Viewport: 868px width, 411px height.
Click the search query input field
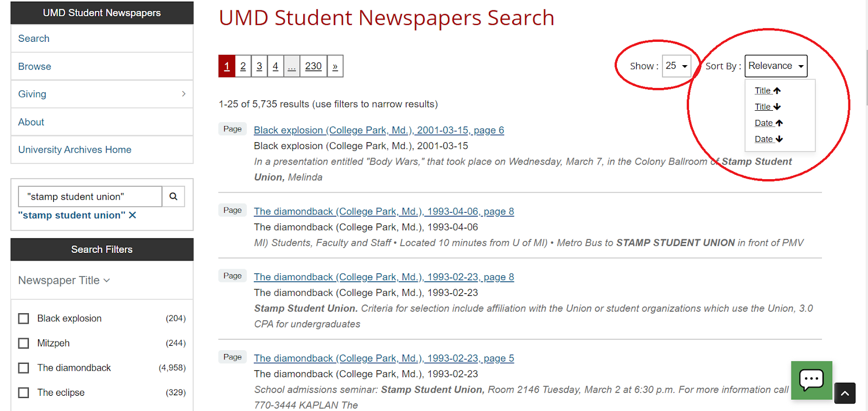pyautogui.click(x=90, y=197)
